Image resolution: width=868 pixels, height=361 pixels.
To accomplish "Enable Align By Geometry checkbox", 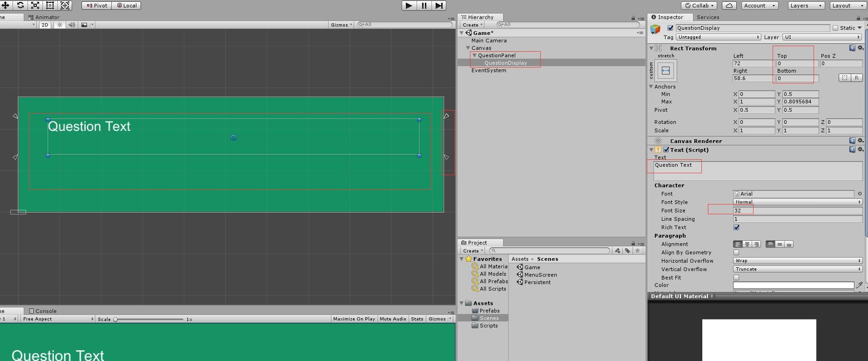I will click(736, 252).
